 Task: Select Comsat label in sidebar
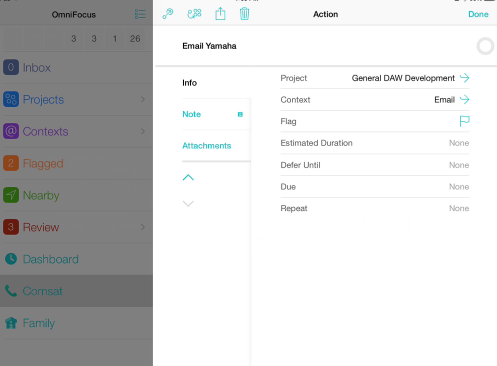click(x=42, y=291)
